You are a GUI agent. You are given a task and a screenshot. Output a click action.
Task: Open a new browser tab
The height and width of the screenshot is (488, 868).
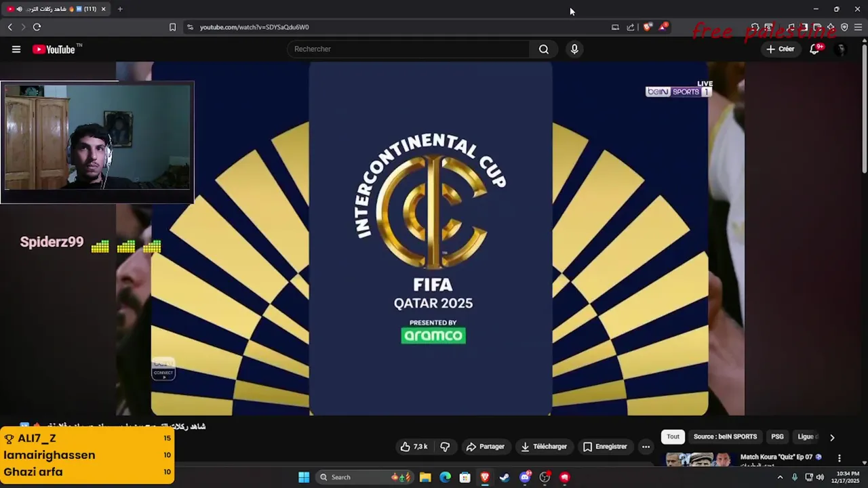coord(120,9)
